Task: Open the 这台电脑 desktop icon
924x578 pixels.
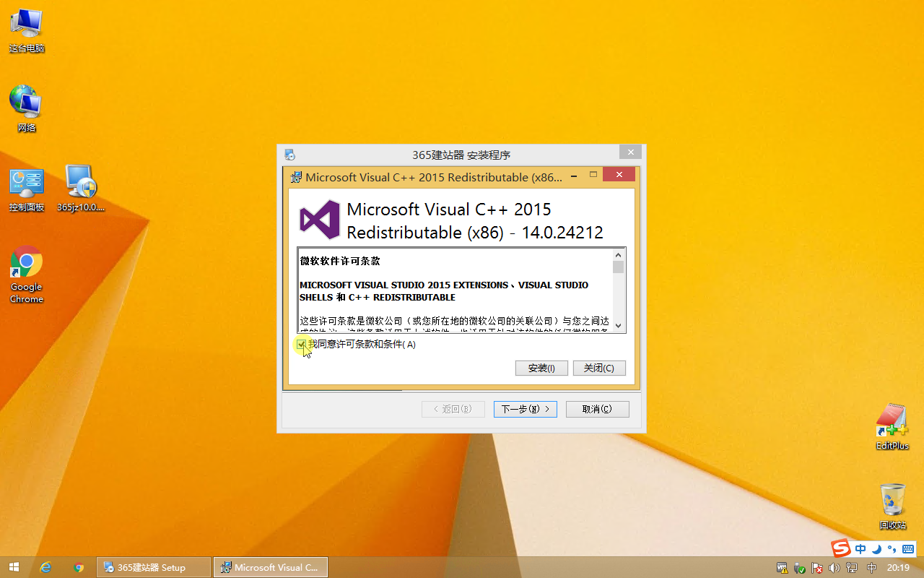Action: (27, 31)
